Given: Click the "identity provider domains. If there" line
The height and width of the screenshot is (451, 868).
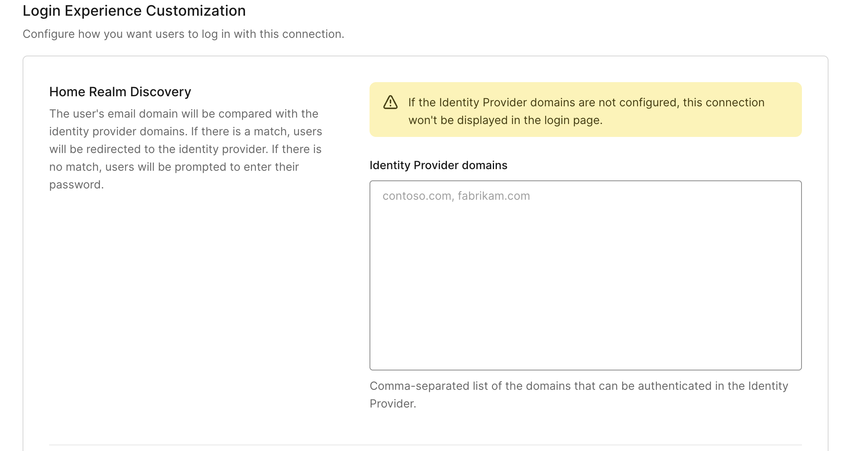Looking at the screenshot, I should coord(185,131).
